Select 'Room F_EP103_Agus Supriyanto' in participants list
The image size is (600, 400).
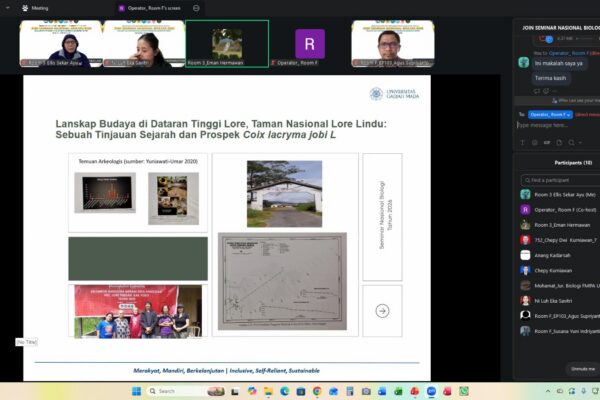559,316
